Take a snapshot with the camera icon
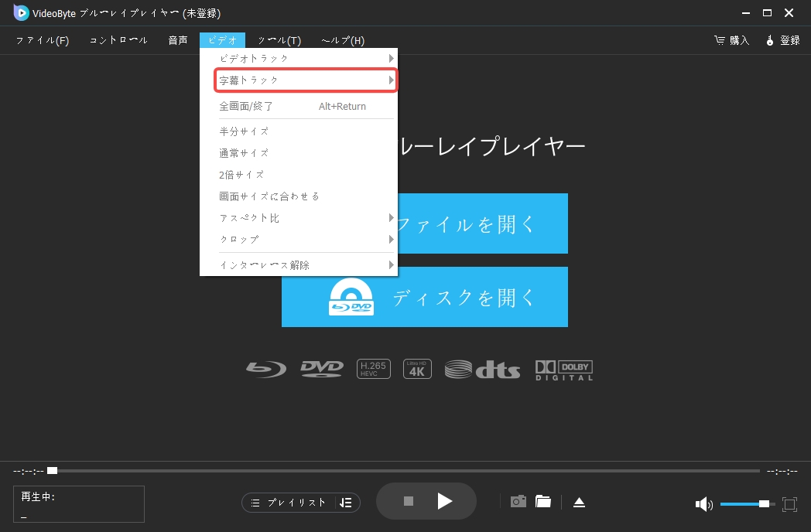This screenshot has height=532, width=811. click(518, 501)
